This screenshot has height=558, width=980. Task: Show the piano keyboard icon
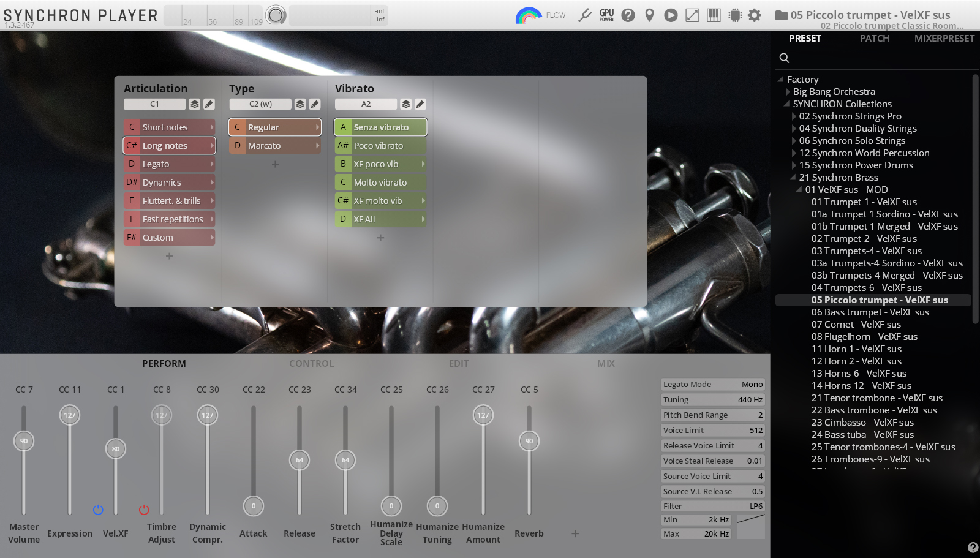point(714,15)
